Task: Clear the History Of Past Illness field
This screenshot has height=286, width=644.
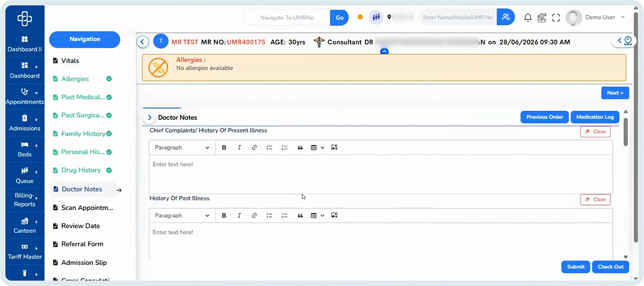Action: [x=595, y=199]
